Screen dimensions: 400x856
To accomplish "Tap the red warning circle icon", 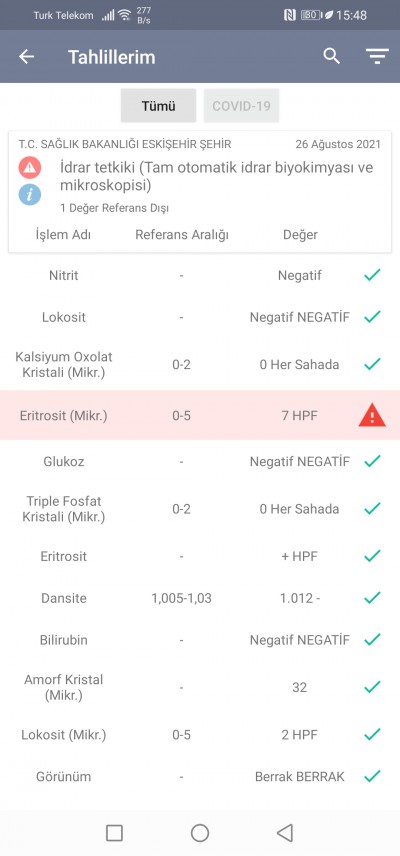I will (x=29, y=168).
